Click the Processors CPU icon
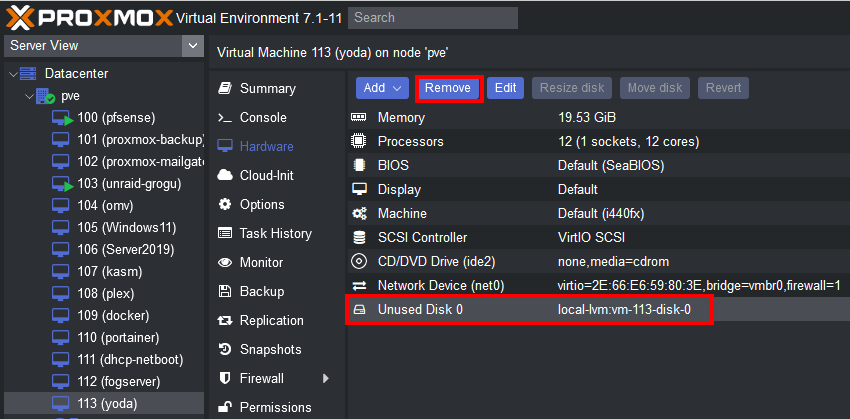 pos(358,141)
